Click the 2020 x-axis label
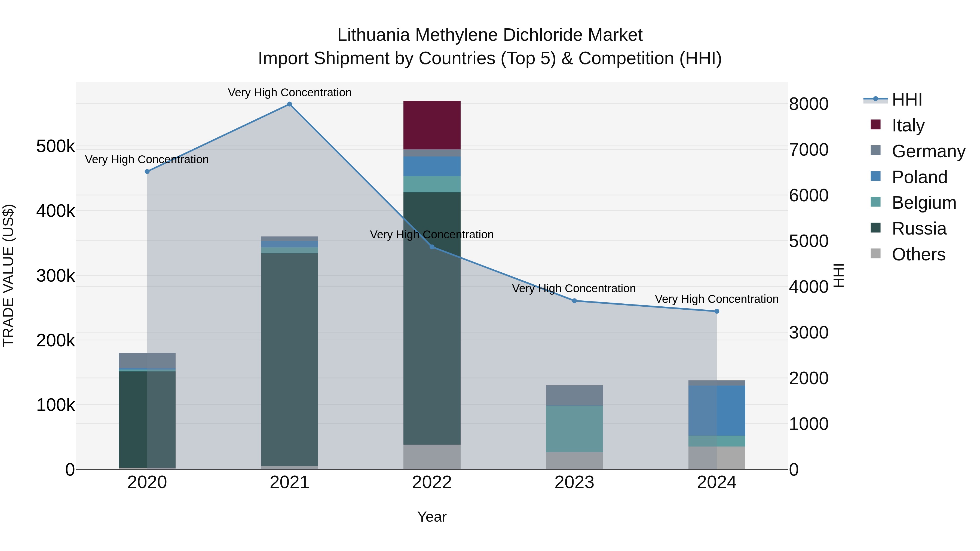This screenshot has width=980, height=551. [x=147, y=482]
